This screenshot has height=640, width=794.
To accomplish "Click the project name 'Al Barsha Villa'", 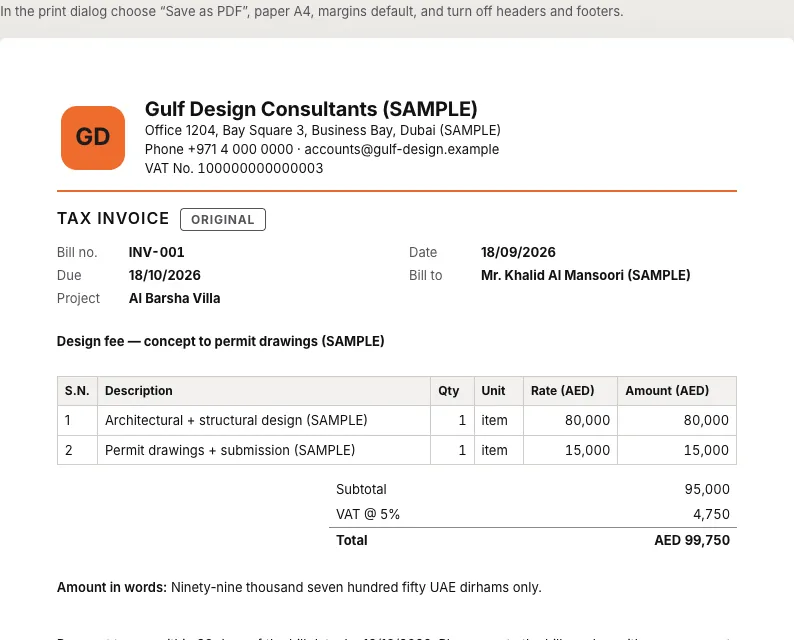I will [x=174, y=298].
